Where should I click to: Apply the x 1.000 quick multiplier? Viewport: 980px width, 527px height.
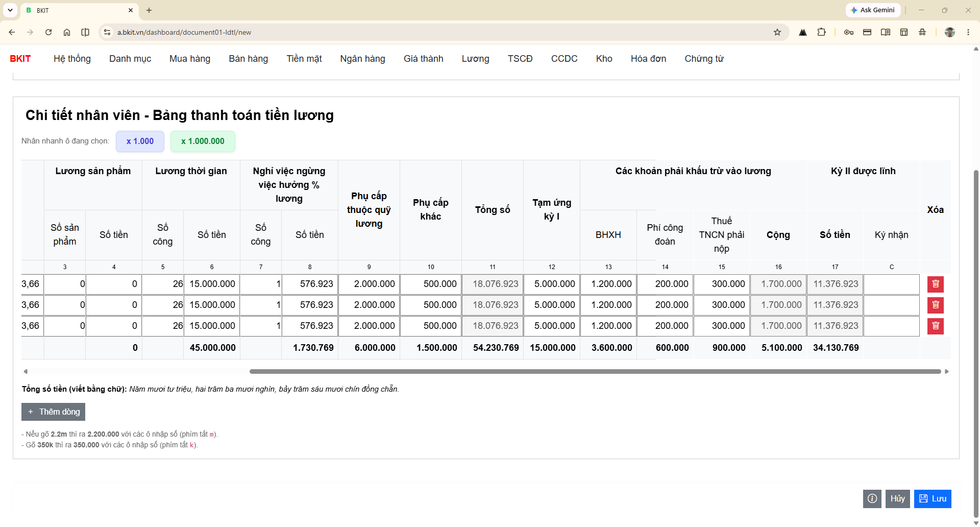point(140,141)
